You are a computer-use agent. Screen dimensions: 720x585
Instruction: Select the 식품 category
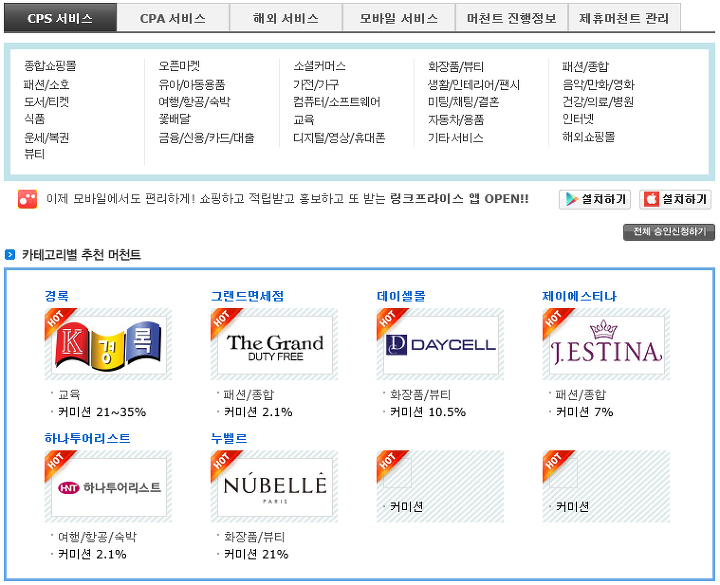34,119
